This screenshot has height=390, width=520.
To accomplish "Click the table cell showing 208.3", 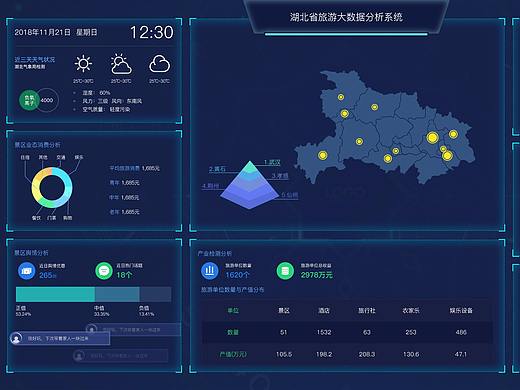I will click(367, 354).
